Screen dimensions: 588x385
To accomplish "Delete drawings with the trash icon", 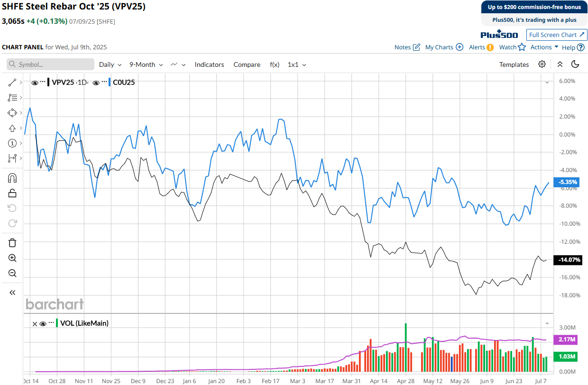I will pos(12,243).
